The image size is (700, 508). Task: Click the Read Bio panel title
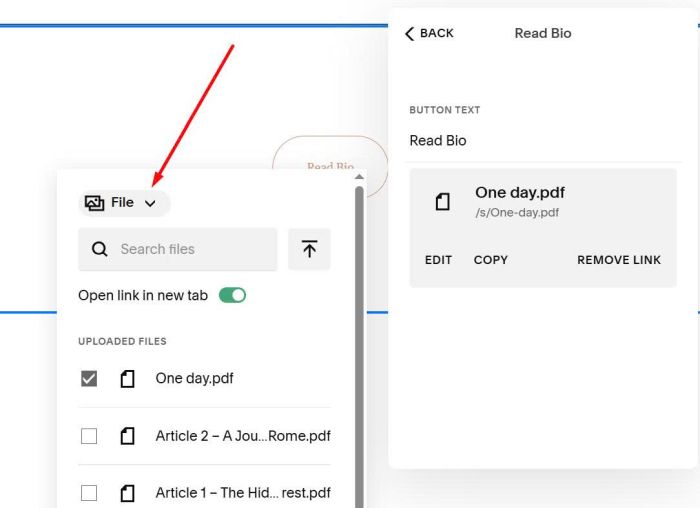(543, 33)
